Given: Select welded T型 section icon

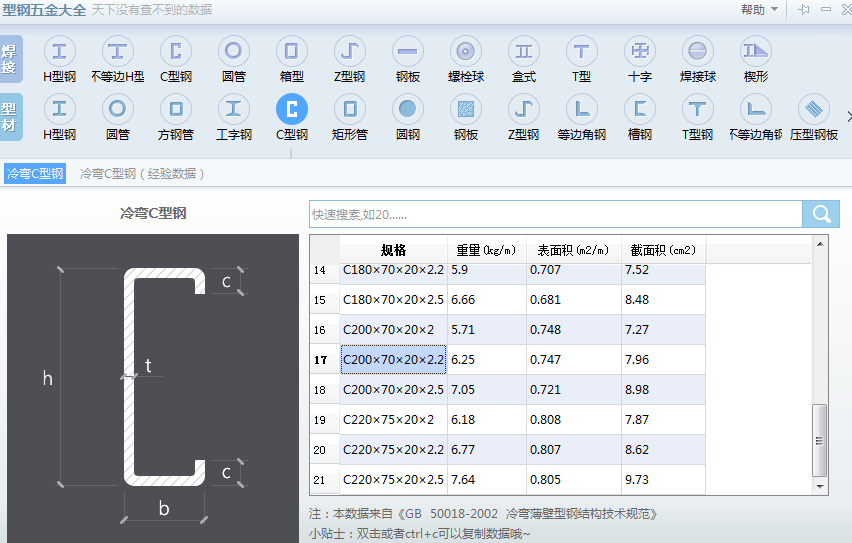Looking at the screenshot, I should pos(581,52).
